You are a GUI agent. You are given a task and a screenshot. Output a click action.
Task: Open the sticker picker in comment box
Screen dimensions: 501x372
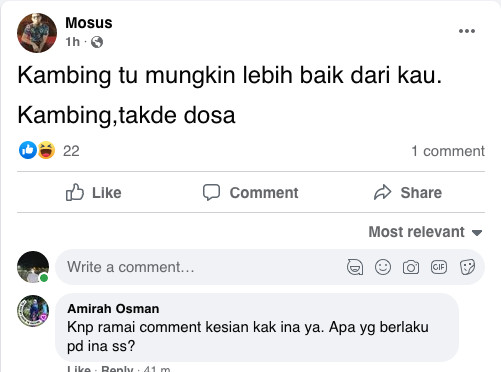coord(467,267)
